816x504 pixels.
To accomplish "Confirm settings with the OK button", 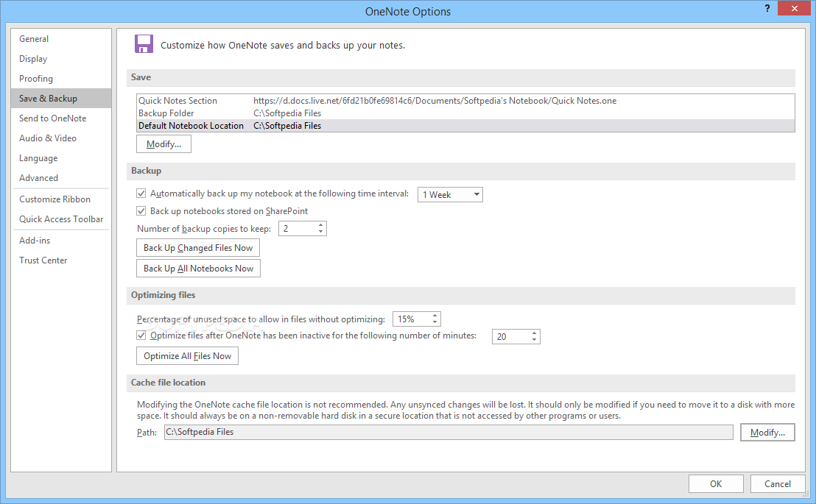I will click(x=716, y=483).
